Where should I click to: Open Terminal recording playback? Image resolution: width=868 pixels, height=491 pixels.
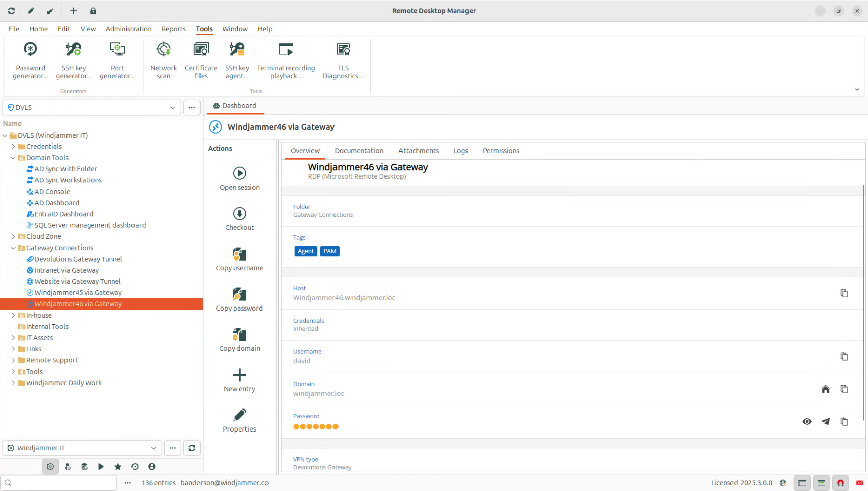[x=286, y=60]
